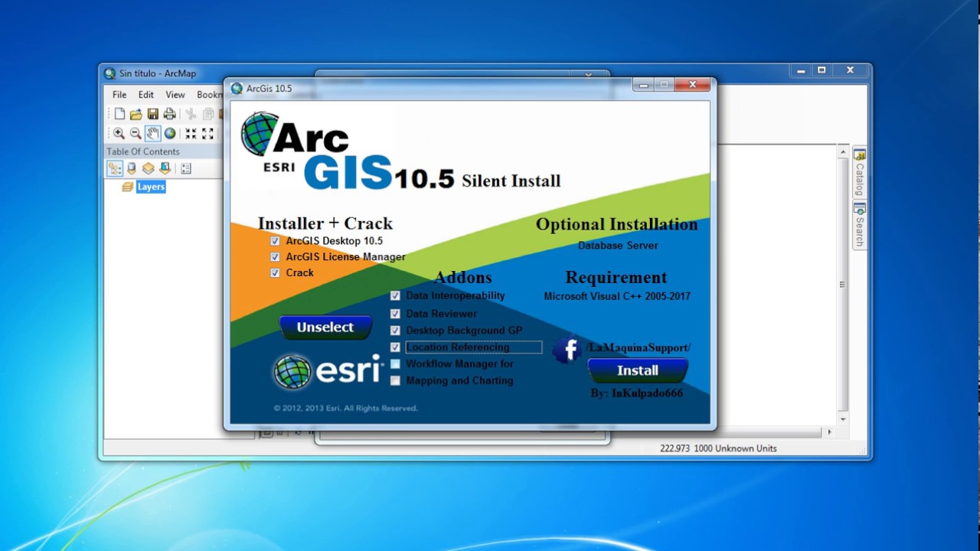Select the Pan hand tool
This screenshot has height=551, width=980.
pos(153,133)
